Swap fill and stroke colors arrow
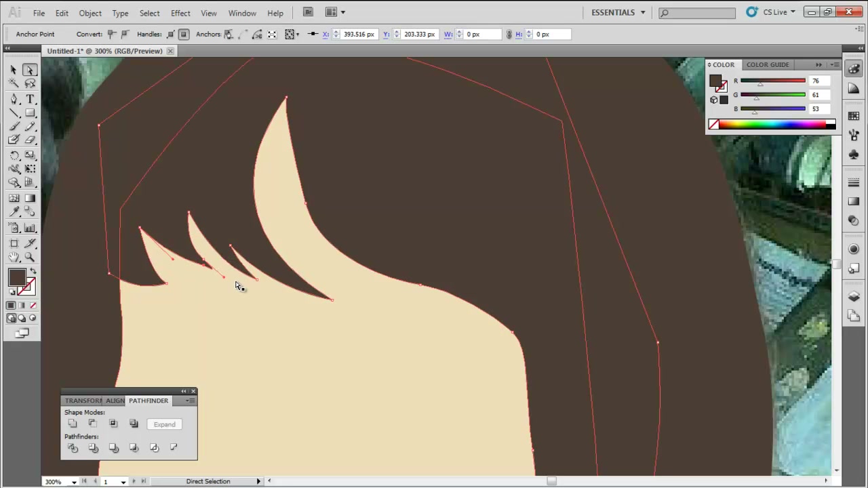Screen dimensions: 868x488 (33, 272)
